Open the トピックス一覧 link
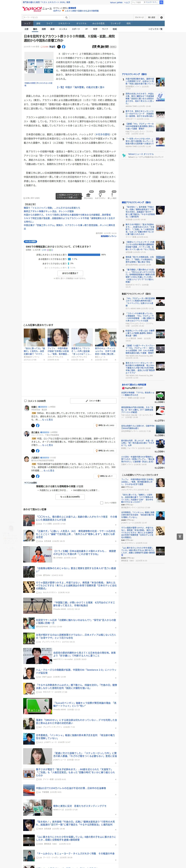The image size is (186, 868). pos(156,29)
